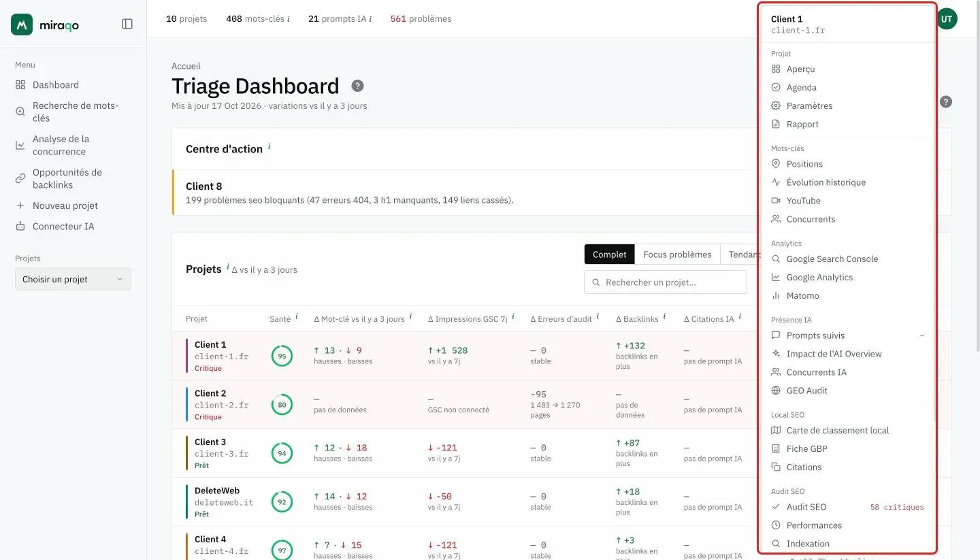
Task: Open Analyse de la concurrence
Action: (73, 145)
